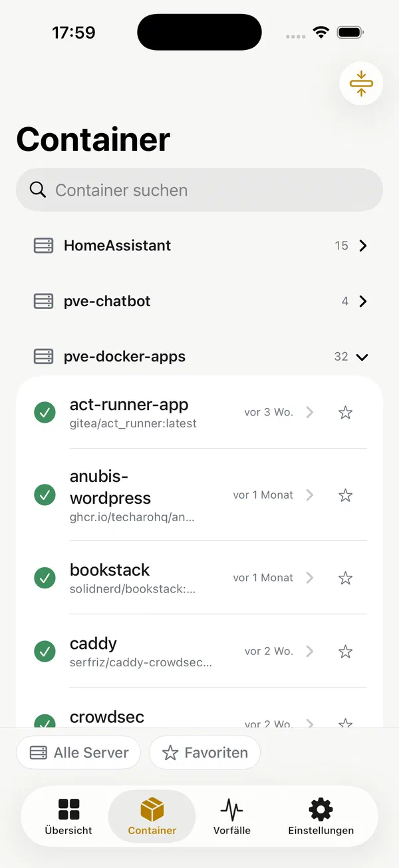The image size is (399, 868).
Task: Select the crowdsec container name
Action: 107,717
